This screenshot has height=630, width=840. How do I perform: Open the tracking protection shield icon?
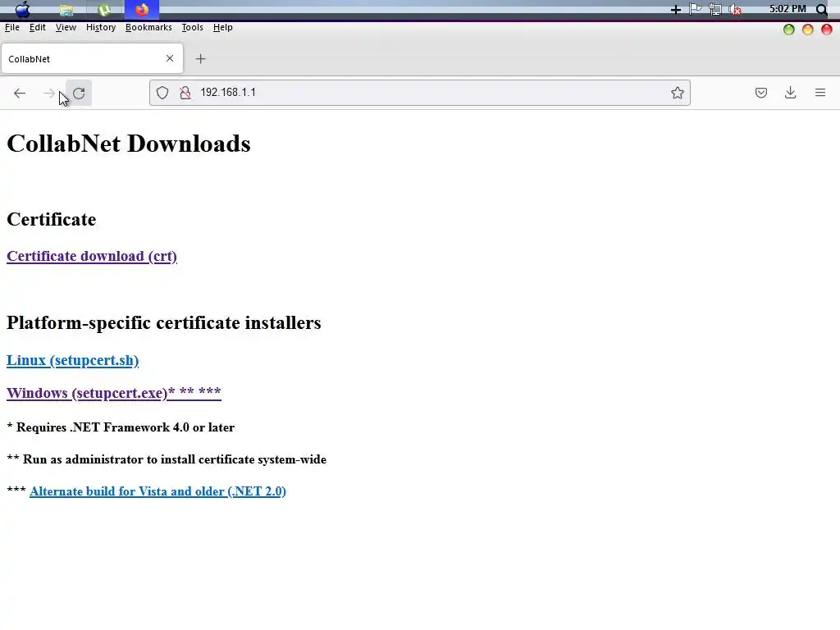(x=162, y=93)
